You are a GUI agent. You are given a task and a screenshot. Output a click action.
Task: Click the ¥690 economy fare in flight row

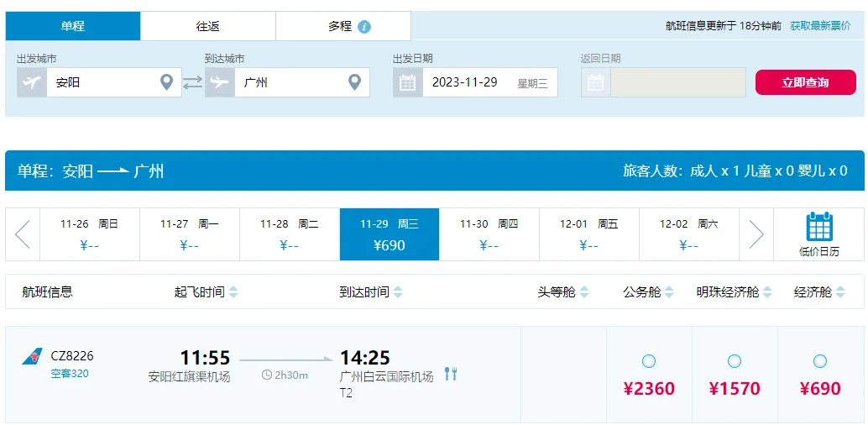[x=820, y=388]
